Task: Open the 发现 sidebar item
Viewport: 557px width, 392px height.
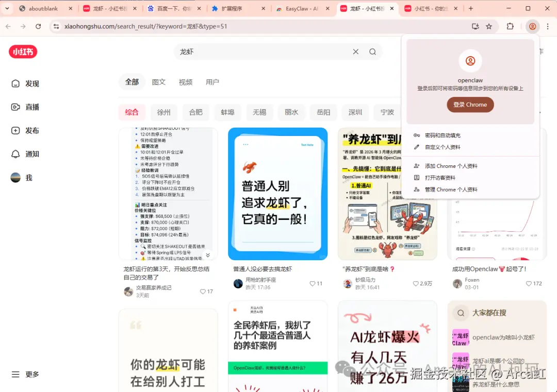Action: [25, 84]
